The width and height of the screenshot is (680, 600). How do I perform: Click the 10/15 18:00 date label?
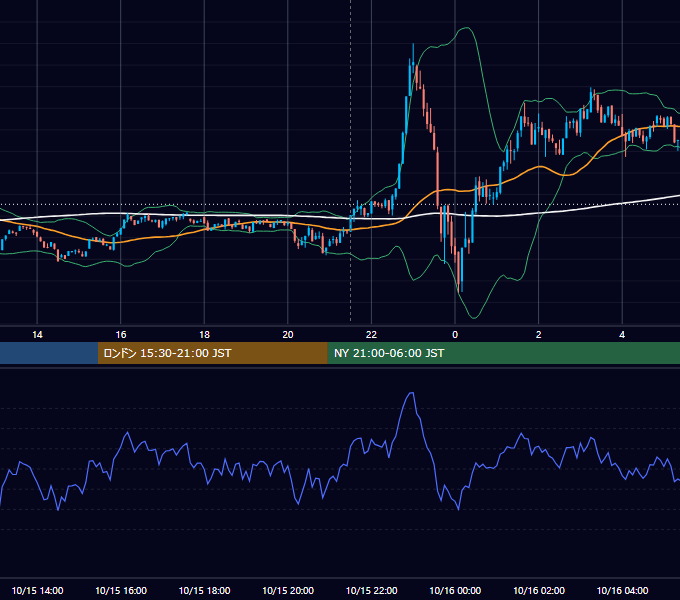204,590
